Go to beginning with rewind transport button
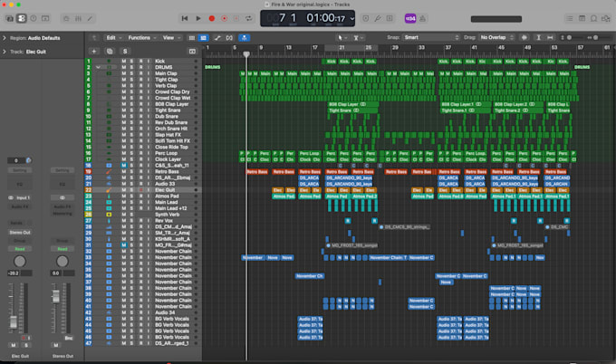 coord(185,18)
